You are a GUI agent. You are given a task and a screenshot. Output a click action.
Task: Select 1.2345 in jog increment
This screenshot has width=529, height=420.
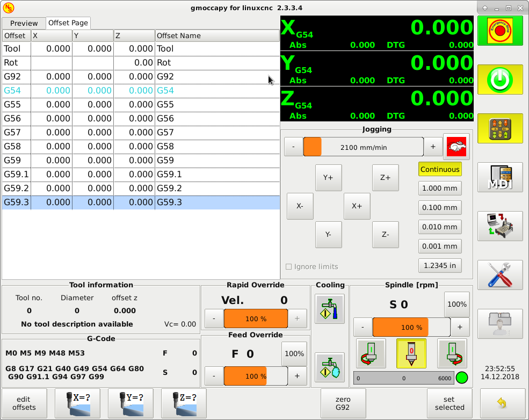tap(440, 265)
